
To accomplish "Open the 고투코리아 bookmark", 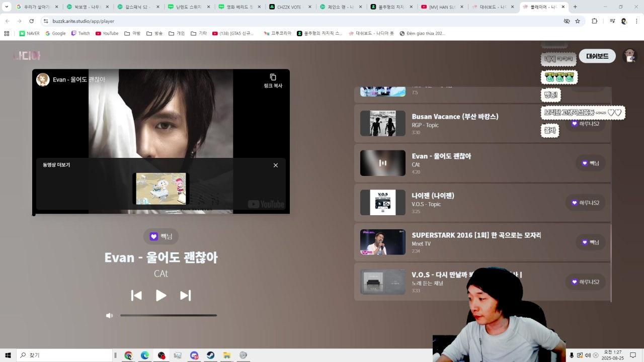I will [x=278, y=33].
